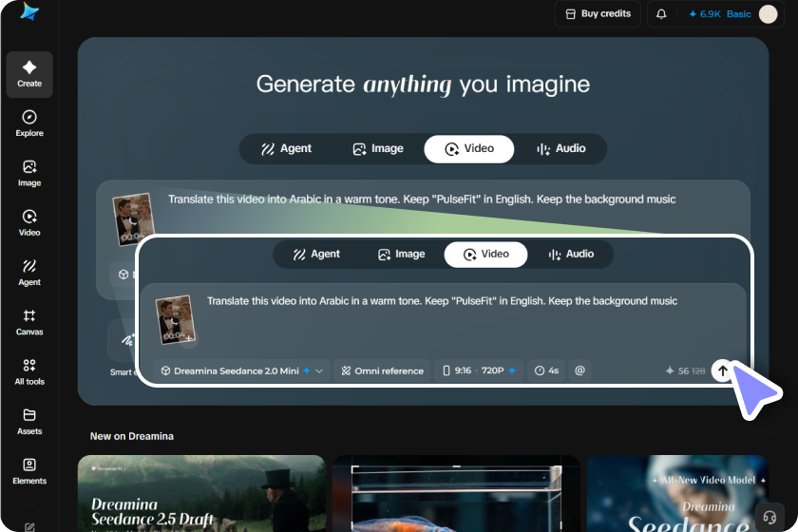Open Assets in the left sidebar
This screenshot has width=798, height=532.
(x=29, y=422)
